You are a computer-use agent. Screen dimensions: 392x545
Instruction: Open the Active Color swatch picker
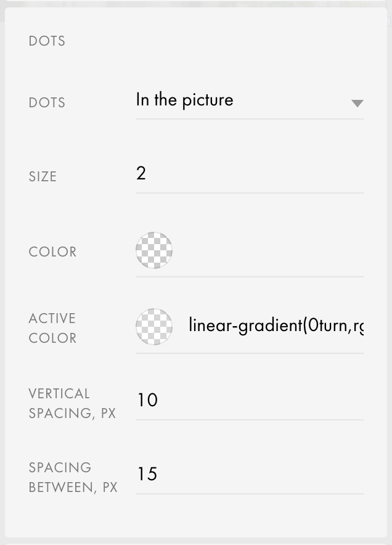154,327
